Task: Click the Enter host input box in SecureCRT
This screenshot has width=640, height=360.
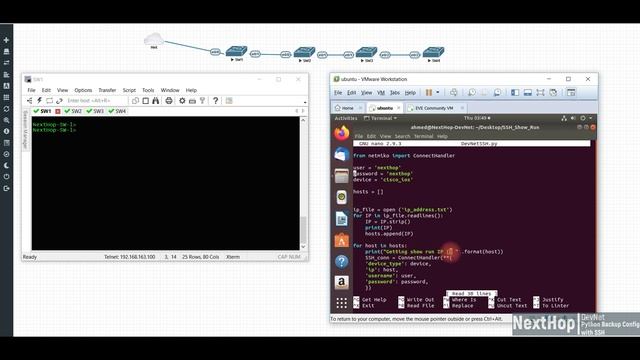Action: point(96,100)
